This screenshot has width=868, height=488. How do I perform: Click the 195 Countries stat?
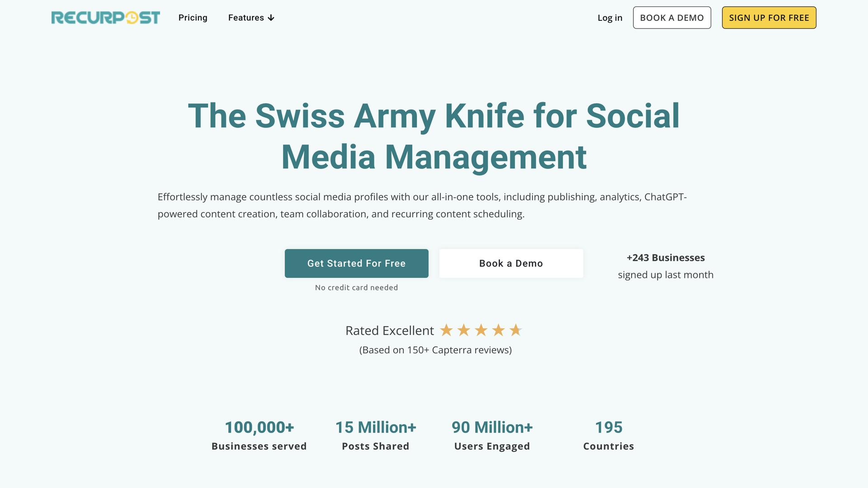608,435
